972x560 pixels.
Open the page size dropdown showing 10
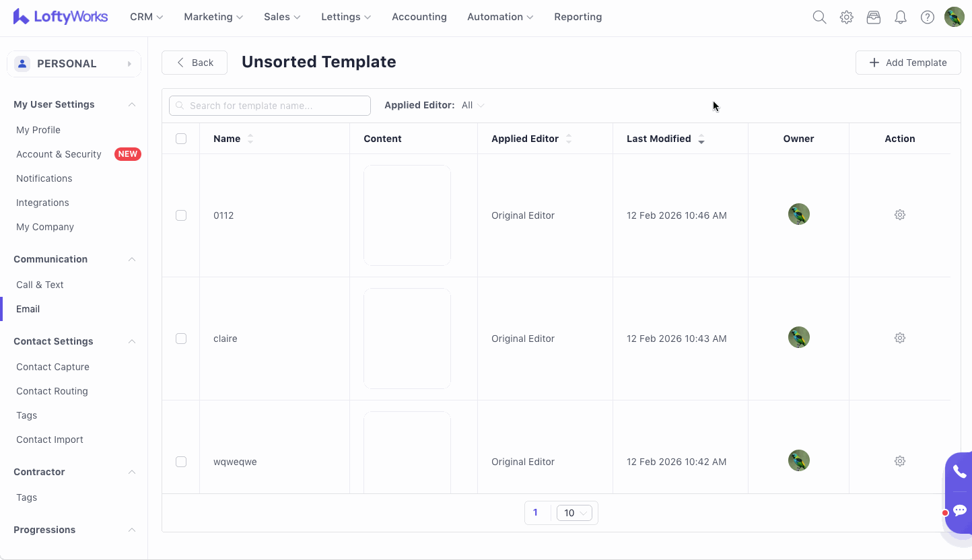click(574, 513)
